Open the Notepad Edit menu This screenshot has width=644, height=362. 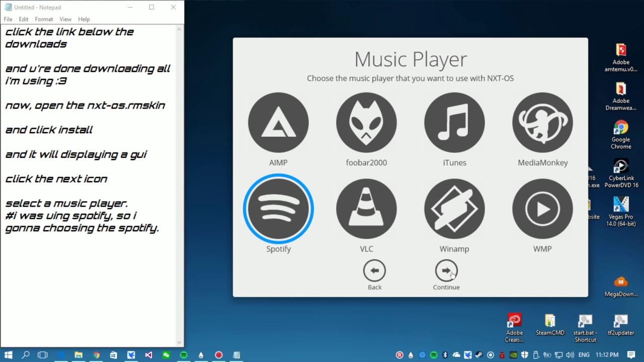pyautogui.click(x=24, y=19)
